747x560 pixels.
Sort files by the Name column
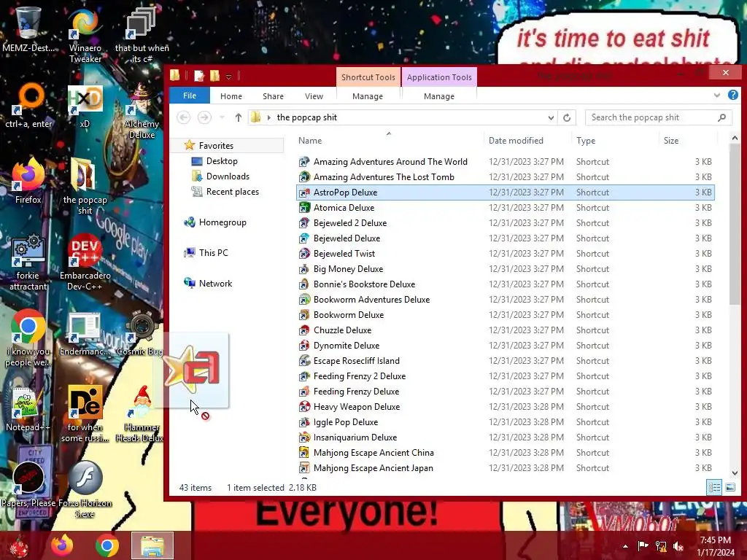coord(389,141)
